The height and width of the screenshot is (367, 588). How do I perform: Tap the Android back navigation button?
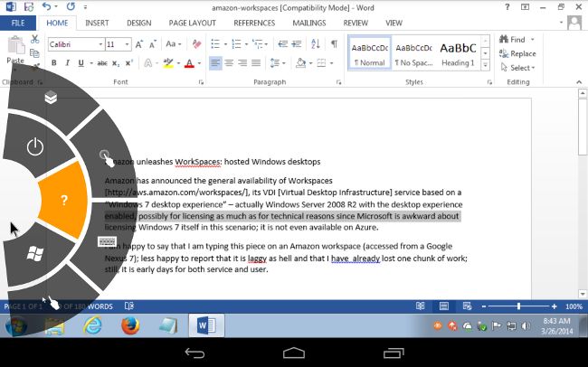point(194,353)
